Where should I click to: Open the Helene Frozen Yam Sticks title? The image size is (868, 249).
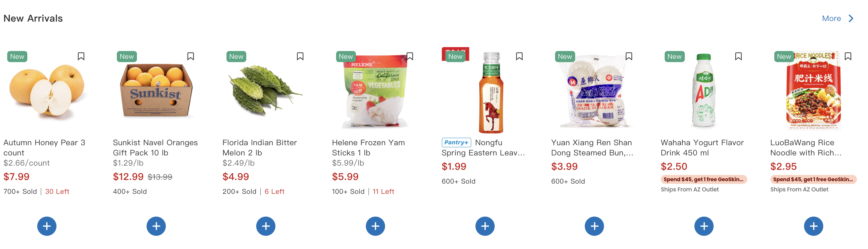coord(368,148)
